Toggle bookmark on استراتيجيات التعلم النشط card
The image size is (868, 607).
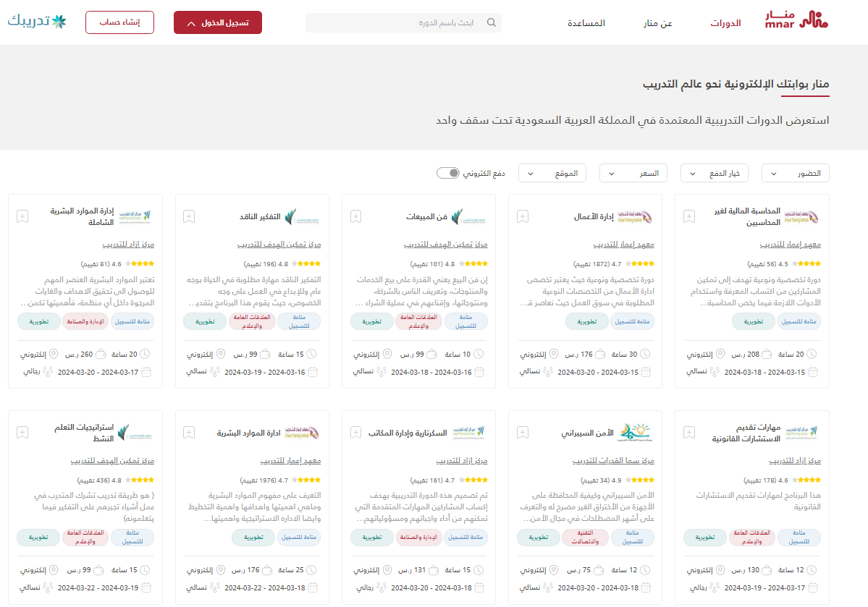[22, 433]
